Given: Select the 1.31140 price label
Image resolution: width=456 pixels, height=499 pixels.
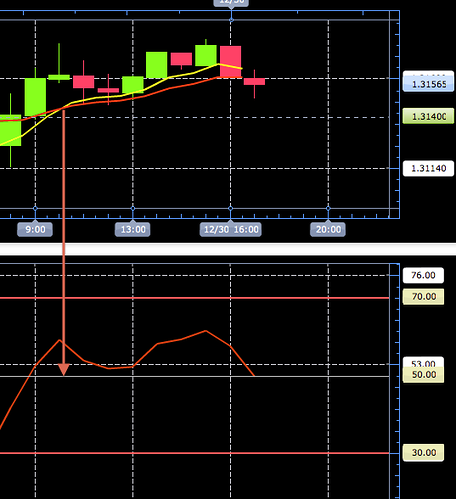Looking at the screenshot, I should 428,168.
